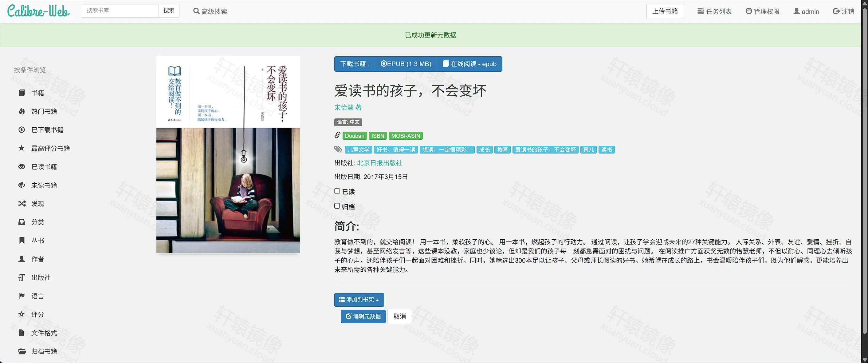
Task: Open 最高评分书籍 in sidebar menu
Action: pyautogui.click(x=50, y=148)
